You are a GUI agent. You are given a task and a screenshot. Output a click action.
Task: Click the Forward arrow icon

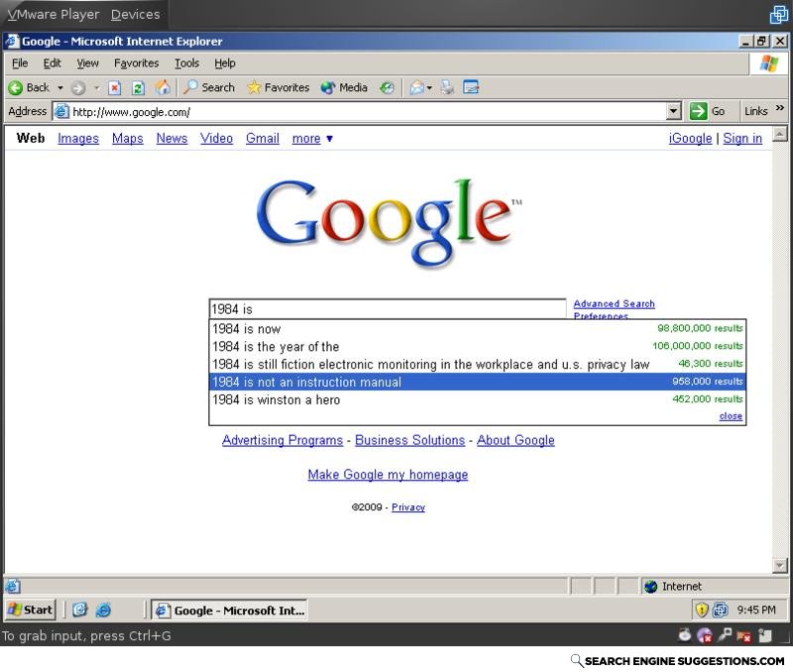(x=78, y=88)
